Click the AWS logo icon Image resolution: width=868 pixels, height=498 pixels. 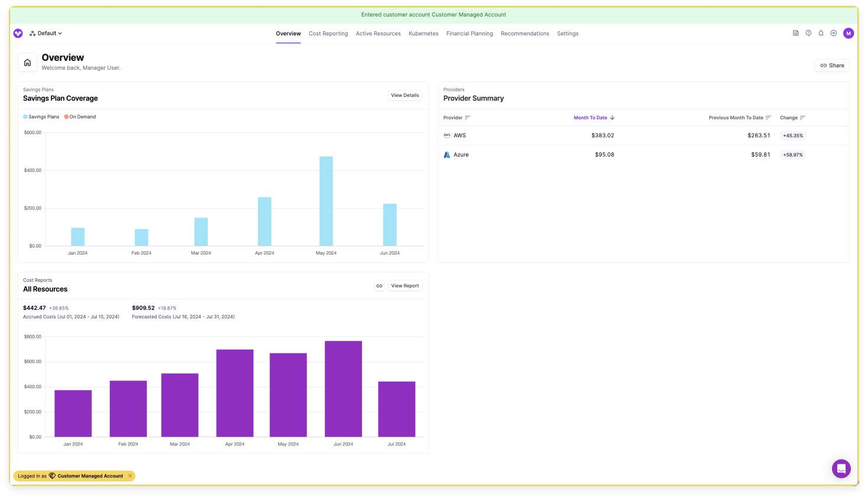(x=447, y=135)
